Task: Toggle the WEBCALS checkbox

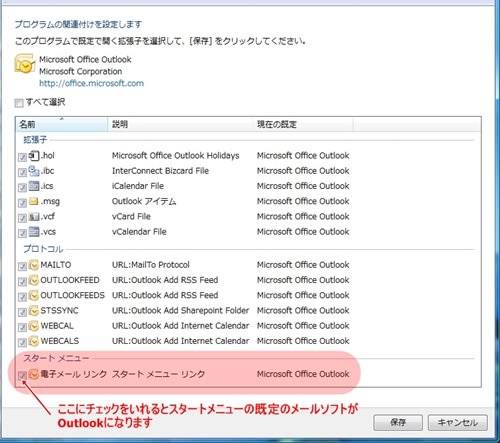Action: 22,342
